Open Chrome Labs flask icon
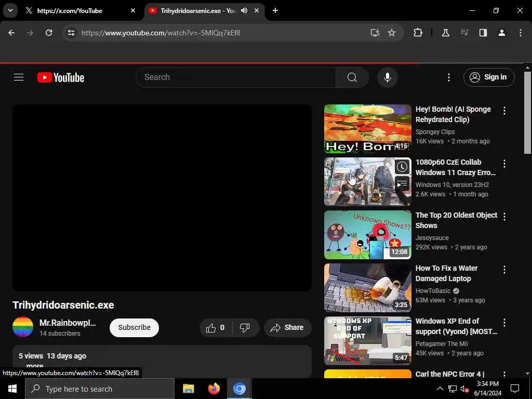The width and height of the screenshot is (532, 399). (445, 33)
